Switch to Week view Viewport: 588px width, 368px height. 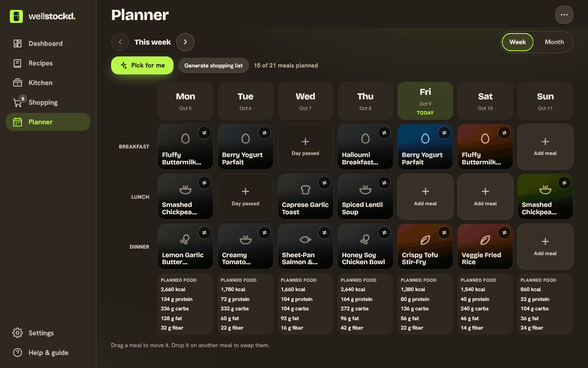point(517,42)
